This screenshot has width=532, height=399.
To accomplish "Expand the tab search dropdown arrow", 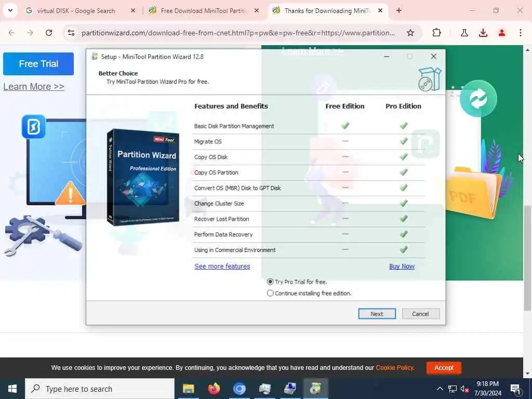I will [10, 10].
